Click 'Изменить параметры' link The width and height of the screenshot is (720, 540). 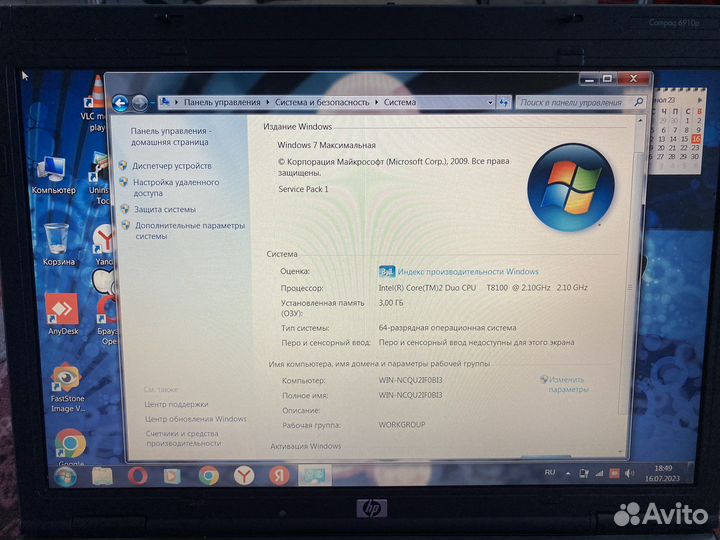(x=568, y=384)
